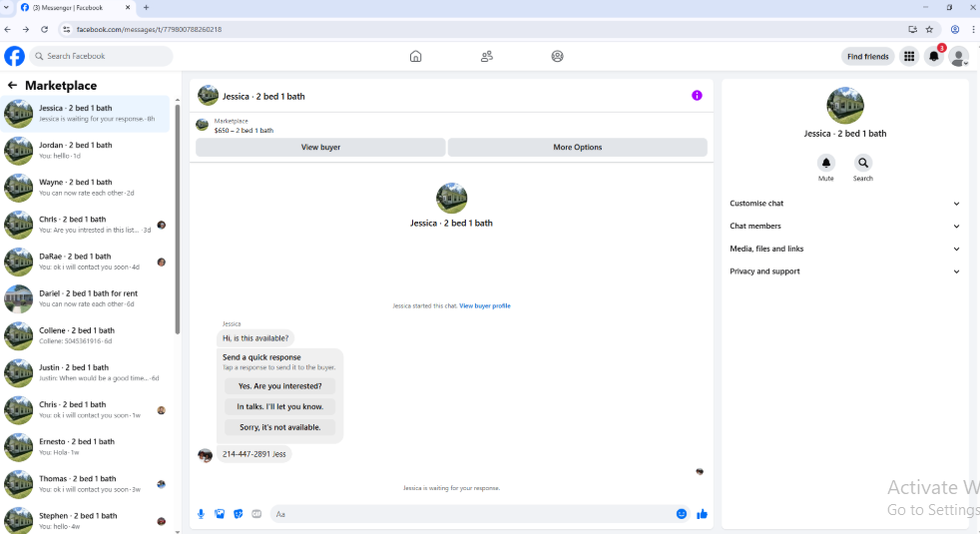Open a new browser tab
The image size is (980, 534).
[147, 8]
